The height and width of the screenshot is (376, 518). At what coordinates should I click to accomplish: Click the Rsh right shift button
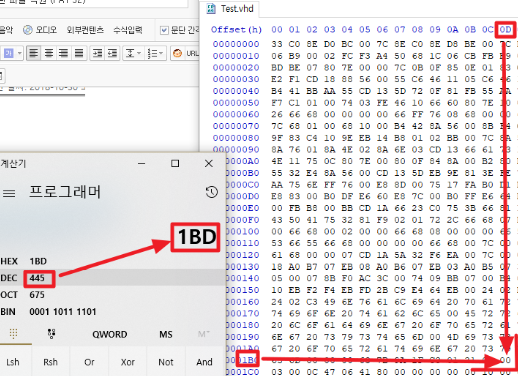[50, 362]
